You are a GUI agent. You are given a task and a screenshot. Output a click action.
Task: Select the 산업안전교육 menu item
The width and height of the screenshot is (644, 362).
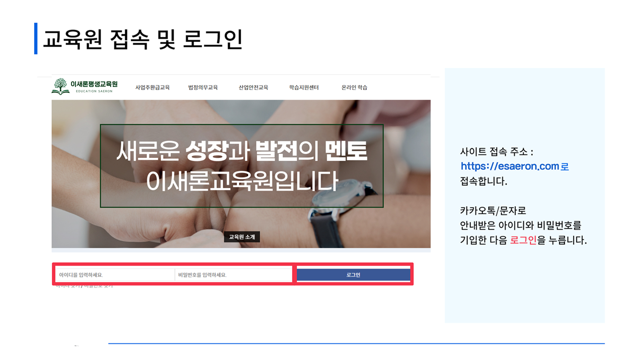point(253,87)
